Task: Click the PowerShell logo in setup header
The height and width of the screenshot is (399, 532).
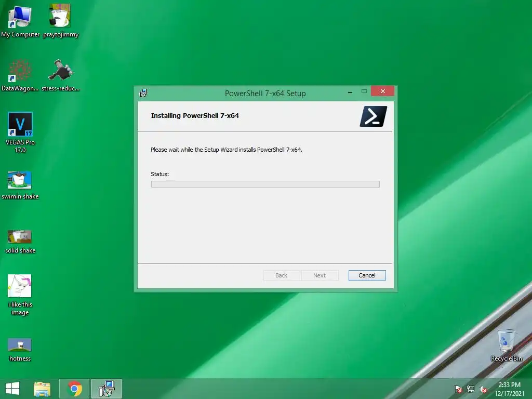Action: 373,116
